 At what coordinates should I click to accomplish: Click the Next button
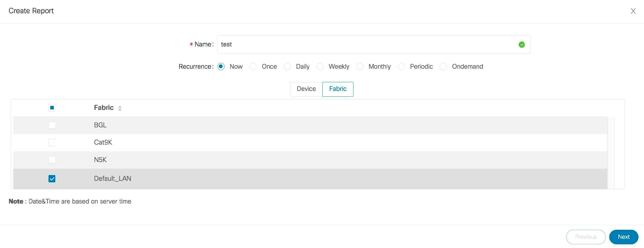point(623,237)
